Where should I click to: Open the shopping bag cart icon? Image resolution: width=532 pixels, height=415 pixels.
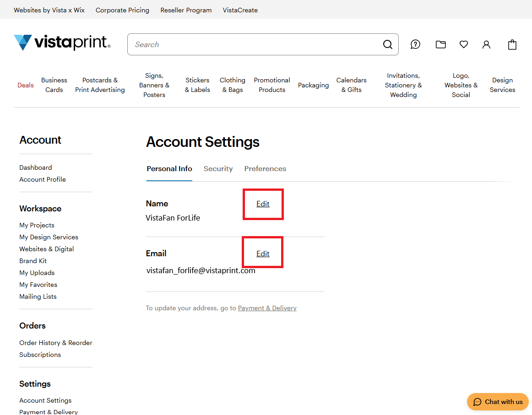pyautogui.click(x=512, y=44)
